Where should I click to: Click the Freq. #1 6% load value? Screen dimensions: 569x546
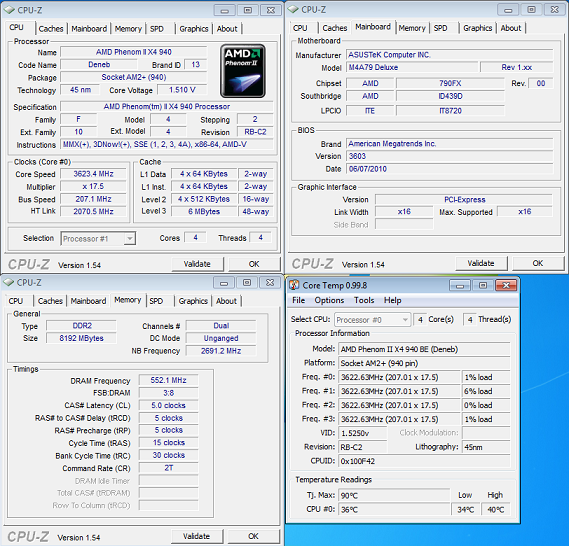486,391
